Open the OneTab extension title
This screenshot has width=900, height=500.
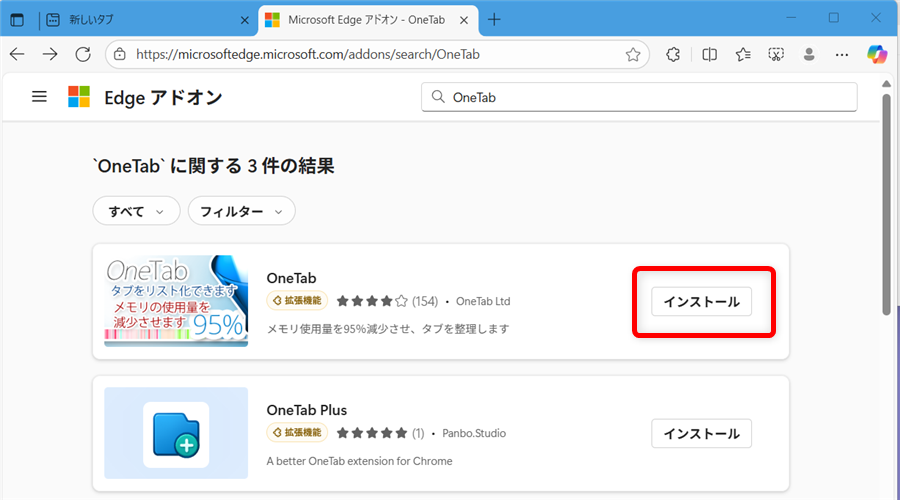point(291,278)
